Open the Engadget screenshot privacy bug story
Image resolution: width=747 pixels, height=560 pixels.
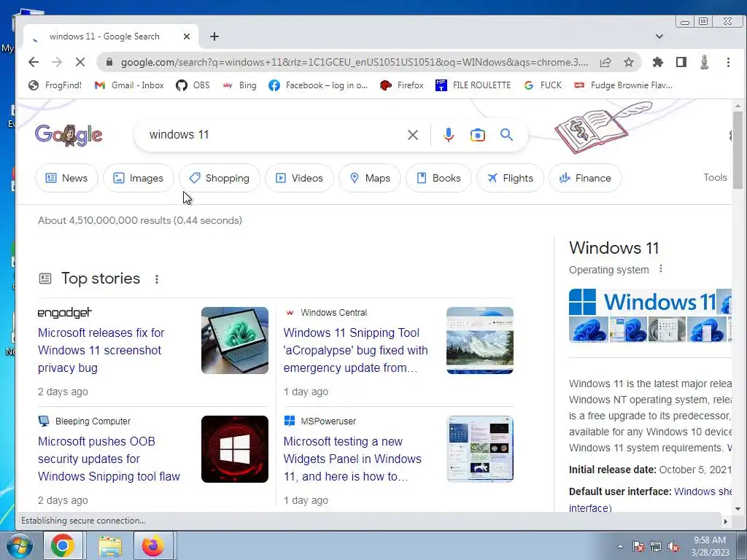point(101,350)
